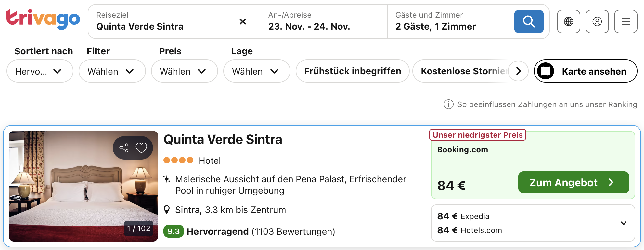Expand more prices from Expedia and Hotels.com

pyautogui.click(x=623, y=223)
